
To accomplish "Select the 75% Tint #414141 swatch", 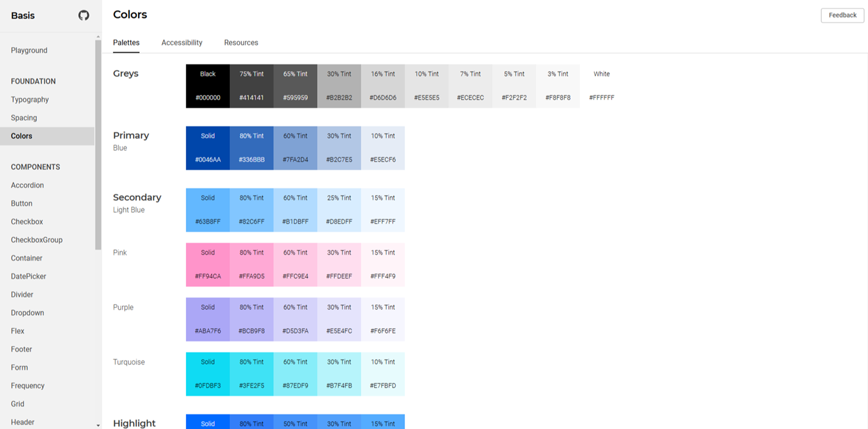I will (252, 86).
